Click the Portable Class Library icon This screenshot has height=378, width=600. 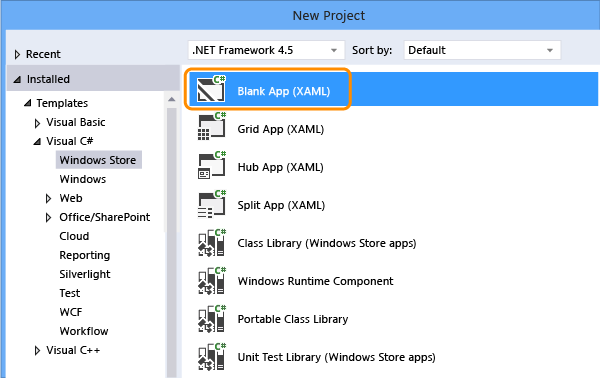(212, 318)
